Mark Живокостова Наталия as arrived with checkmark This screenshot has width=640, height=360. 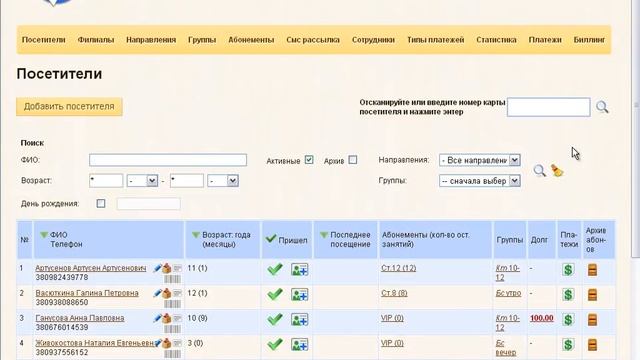(275, 344)
